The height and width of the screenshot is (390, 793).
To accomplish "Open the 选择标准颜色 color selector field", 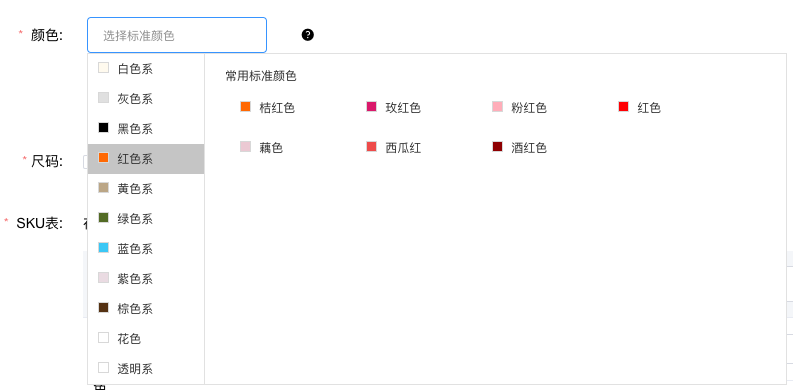I will point(177,35).
